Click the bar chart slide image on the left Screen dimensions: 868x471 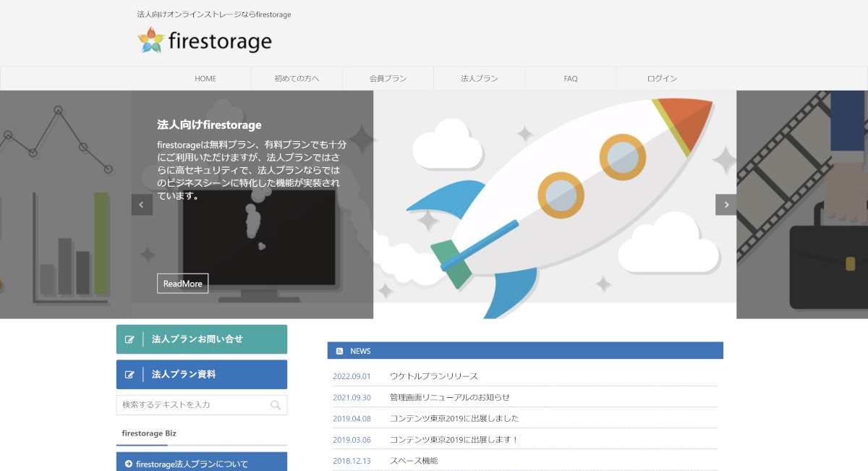click(x=65, y=205)
